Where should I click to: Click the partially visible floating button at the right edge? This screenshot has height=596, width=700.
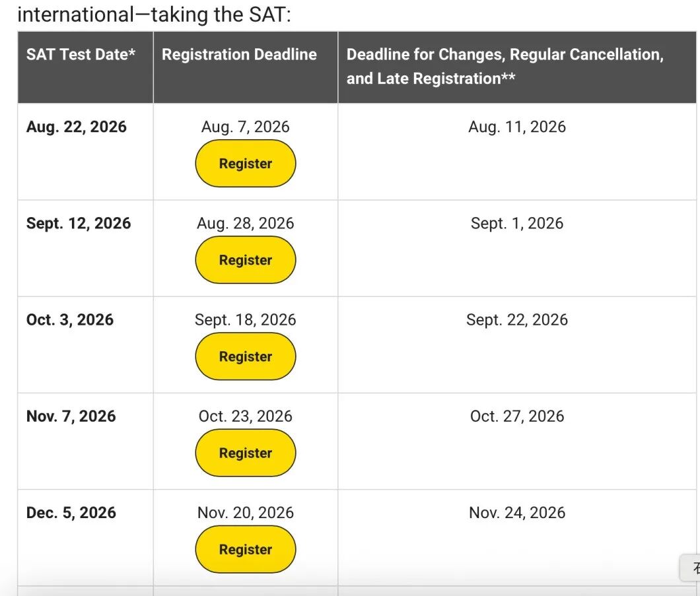(x=690, y=568)
